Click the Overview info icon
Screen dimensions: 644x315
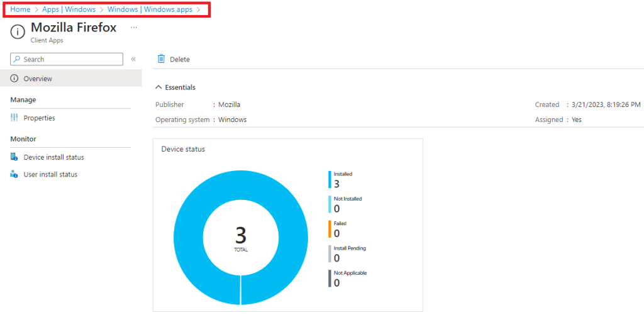coord(14,79)
